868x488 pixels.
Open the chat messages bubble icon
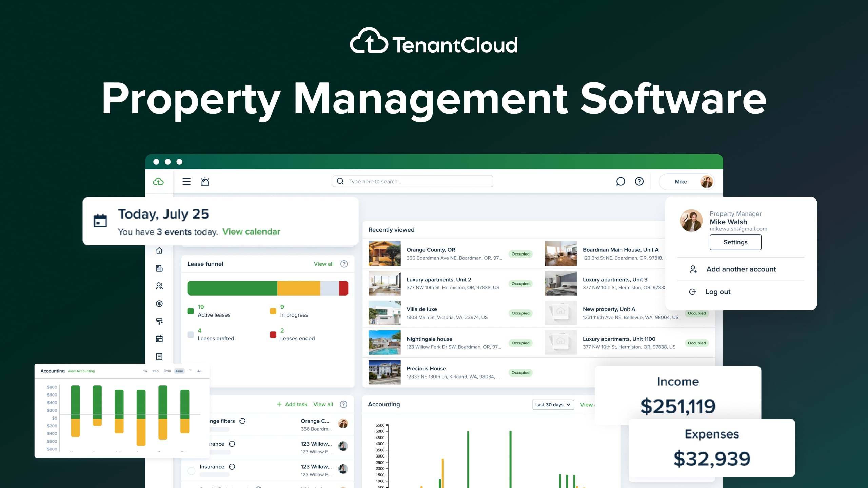tap(620, 181)
